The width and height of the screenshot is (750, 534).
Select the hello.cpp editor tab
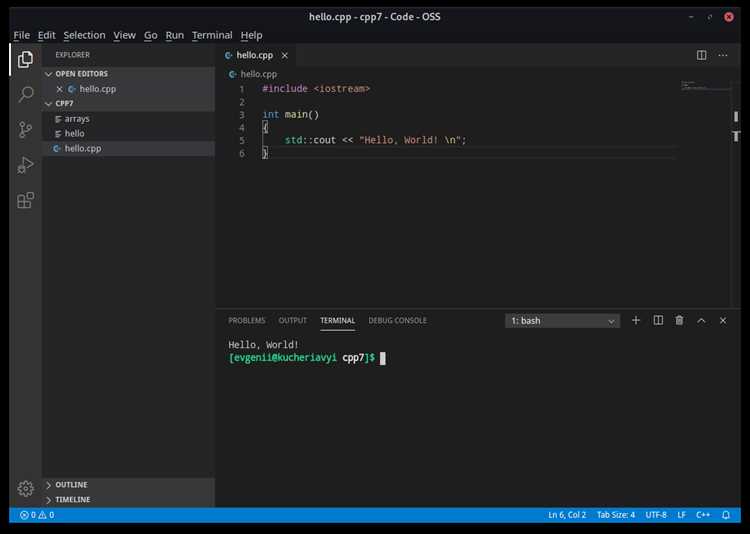[x=255, y=56]
